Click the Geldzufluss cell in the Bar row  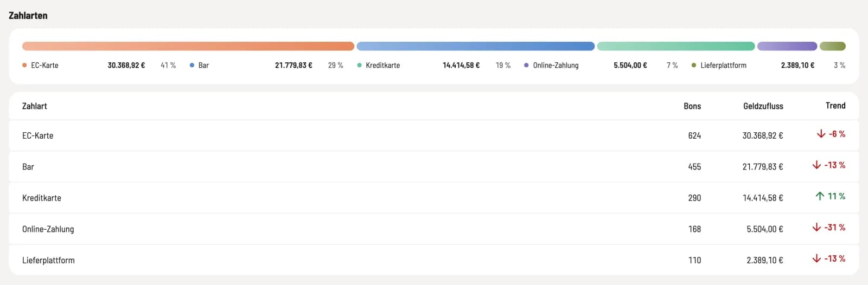pos(763,167)
